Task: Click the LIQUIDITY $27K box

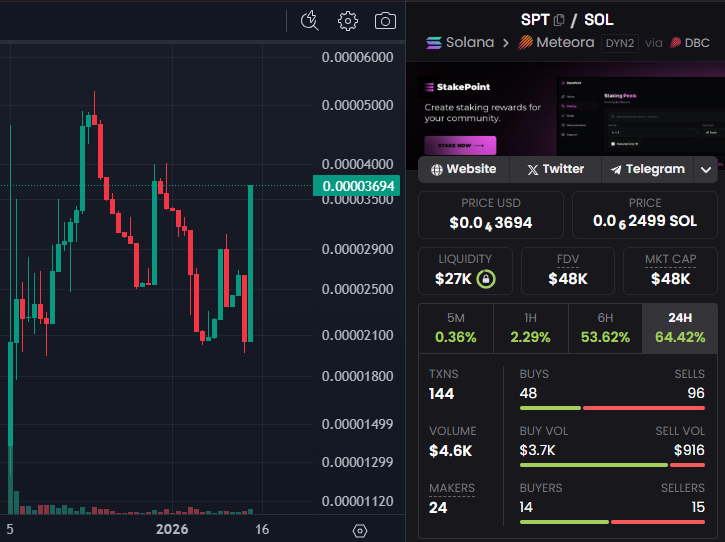Action: point(465,271)
